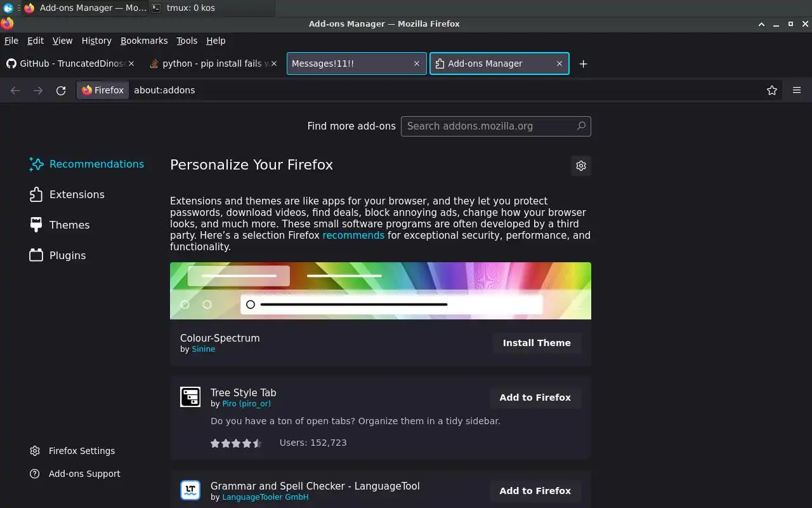Select Recommendations in the sidebar
The image size is (812, 508).
87,164
